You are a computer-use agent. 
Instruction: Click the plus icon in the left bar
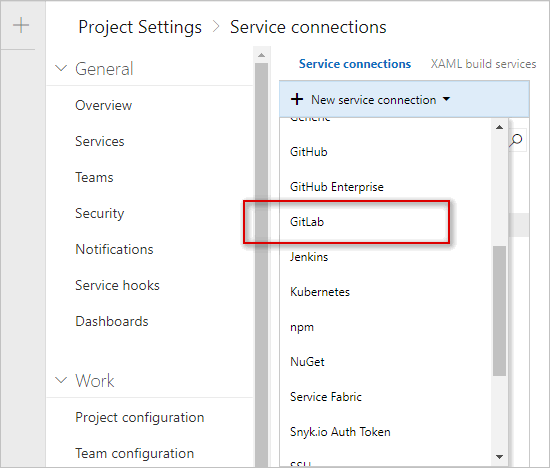tap(21, 25)
